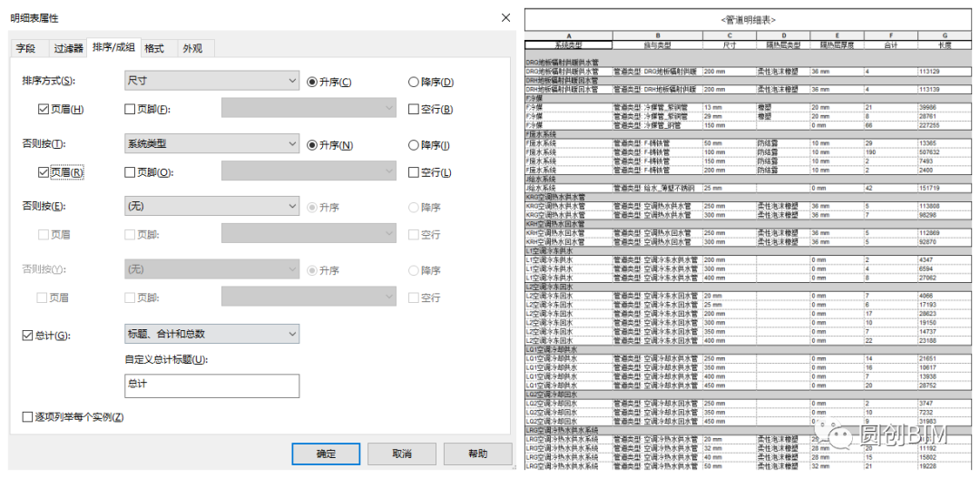
Task: Click the count cell 190 in F废水系统 row
Action: [x=891, y=151]
